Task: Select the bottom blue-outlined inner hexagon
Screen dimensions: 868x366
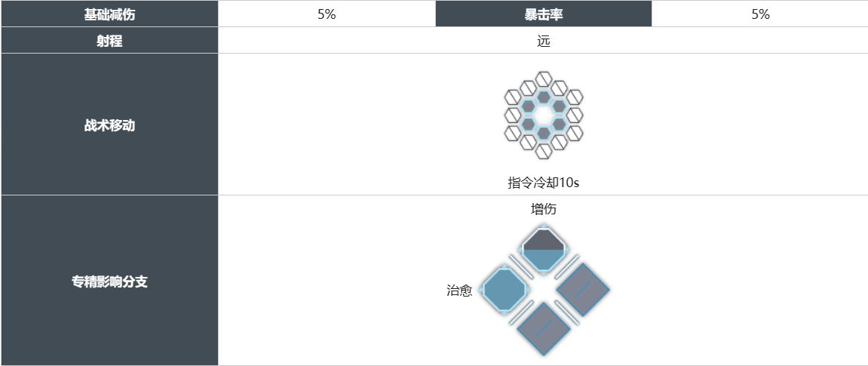Action: click(544, 133)
